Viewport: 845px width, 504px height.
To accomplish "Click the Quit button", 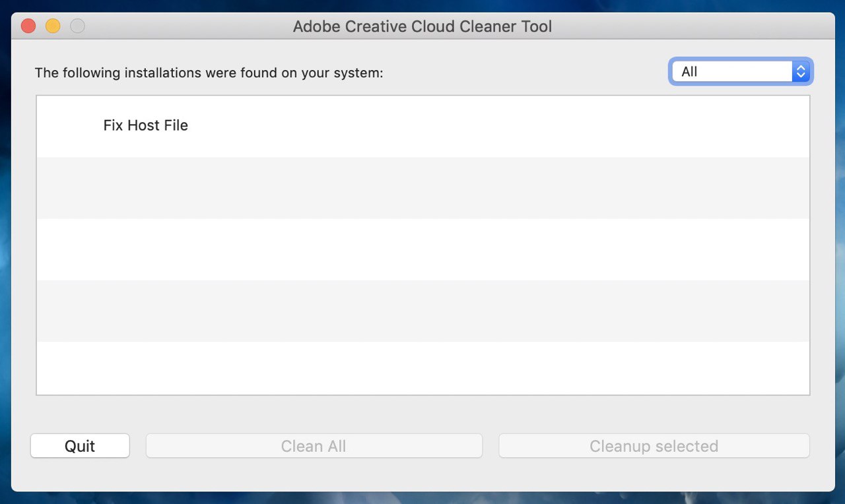I will click(80, 446).
